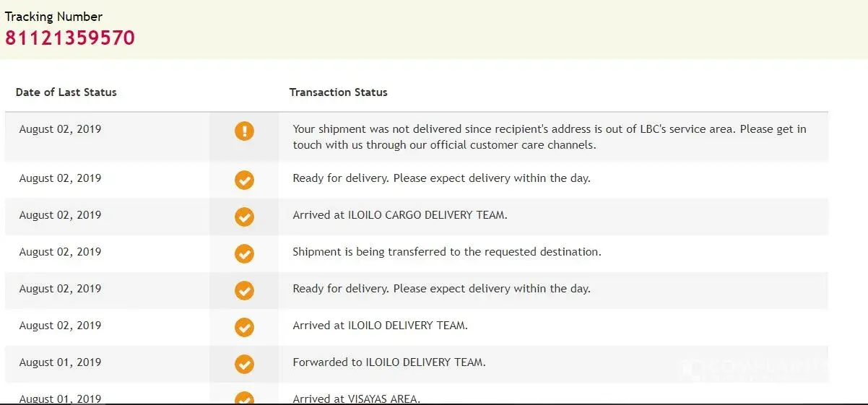Click the date beside the Forwarded to ILOILO row
The height and width of the screenshot is (405, 868).
pos(60,362)
